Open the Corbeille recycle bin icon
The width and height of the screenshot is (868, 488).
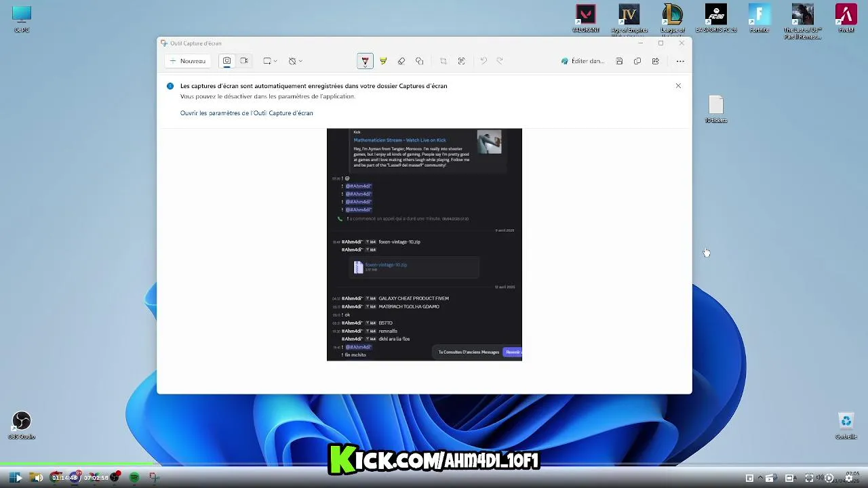pos(846,426)
